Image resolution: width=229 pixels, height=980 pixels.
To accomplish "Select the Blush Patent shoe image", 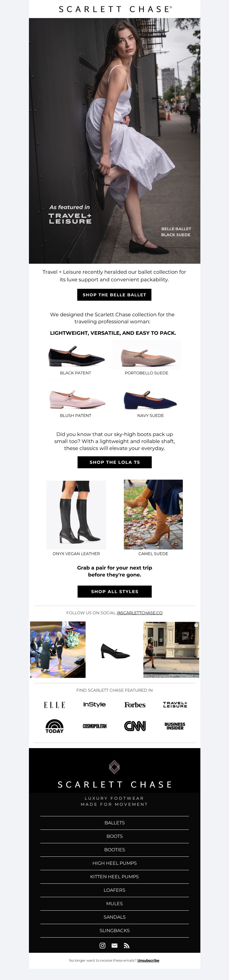I will [x=77, y=399].
